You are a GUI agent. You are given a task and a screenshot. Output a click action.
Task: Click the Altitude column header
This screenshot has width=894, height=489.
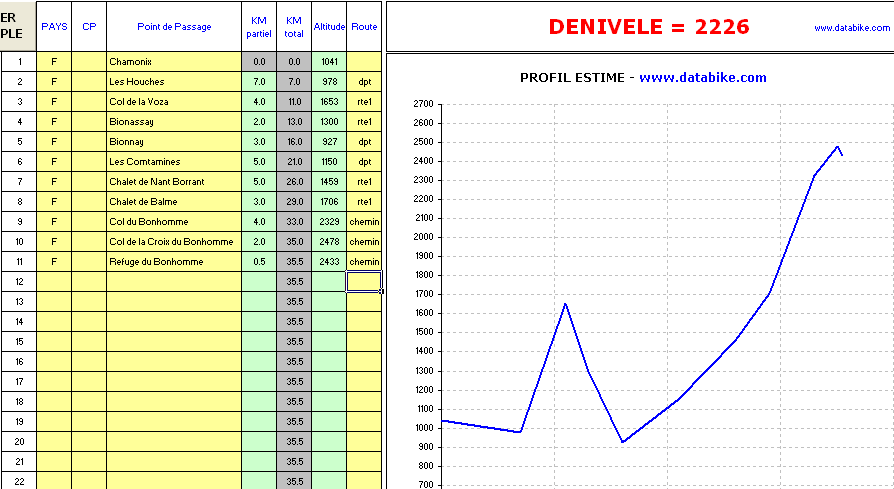[329, 27]
